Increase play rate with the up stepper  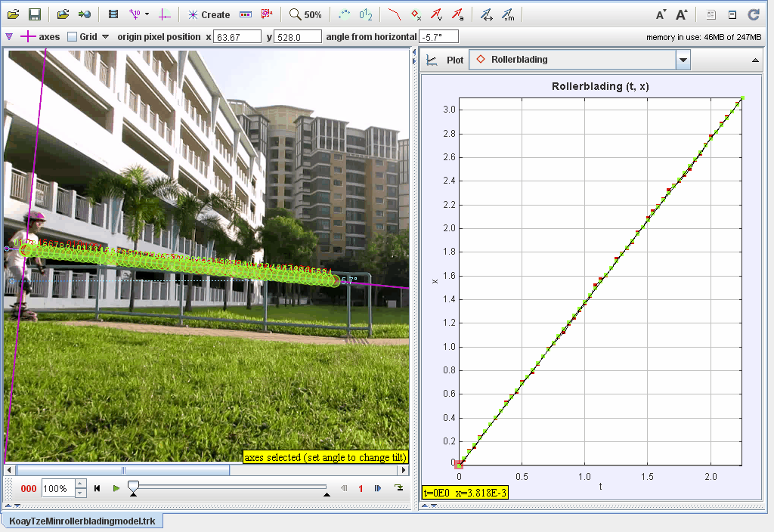pos(81,484)
